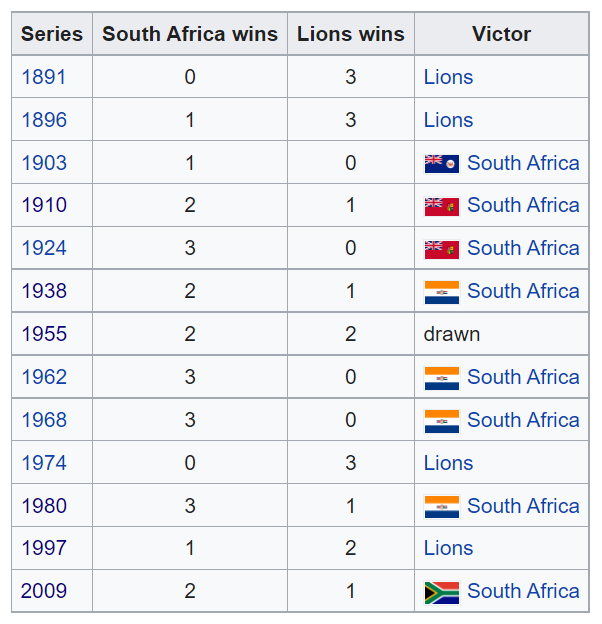Click the red ensign flag in 1910 row
Viewport: 602px width, 624px height.
click(x=442, y=207)
